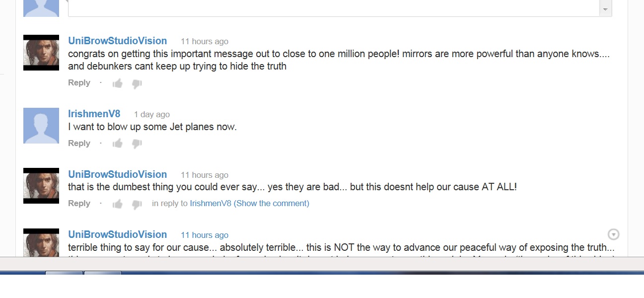Click inside the comment text box
This screenshot has height=298, width=644.
coord(333,8)
